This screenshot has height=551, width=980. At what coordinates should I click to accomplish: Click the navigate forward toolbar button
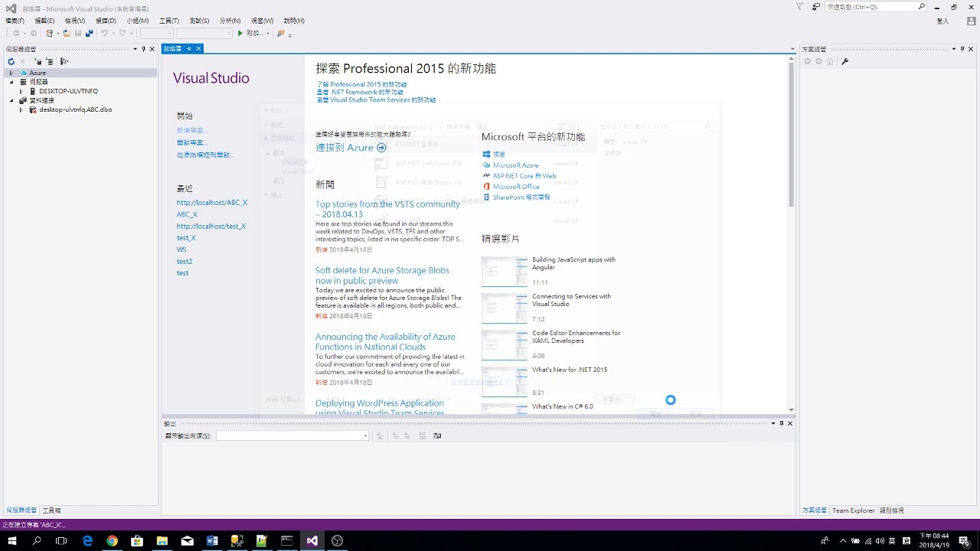pos(33,33)
